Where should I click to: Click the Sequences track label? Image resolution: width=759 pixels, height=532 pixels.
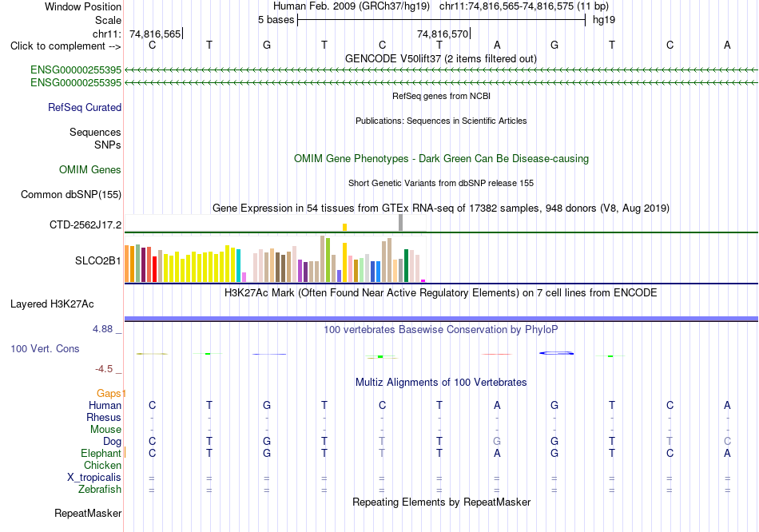pyautogui.click(x=95, y=132)
